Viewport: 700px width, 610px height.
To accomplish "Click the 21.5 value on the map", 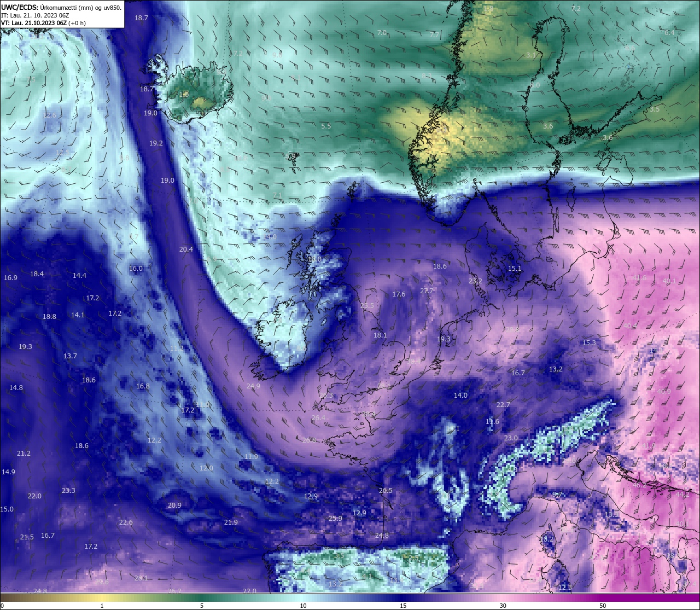I will coord(27,537).
